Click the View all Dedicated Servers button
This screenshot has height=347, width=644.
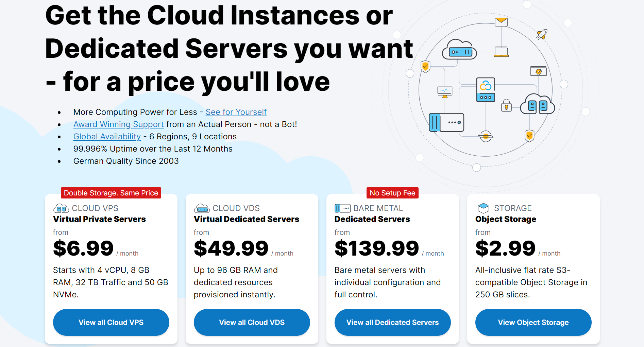click(392, 322)
